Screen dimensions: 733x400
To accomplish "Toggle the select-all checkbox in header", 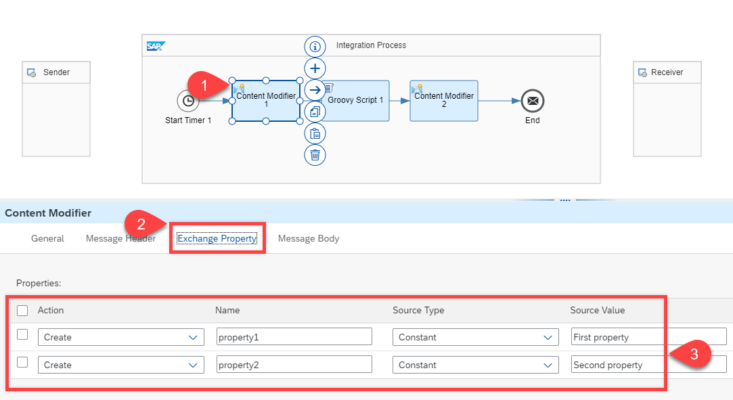I will pos(23,311).
